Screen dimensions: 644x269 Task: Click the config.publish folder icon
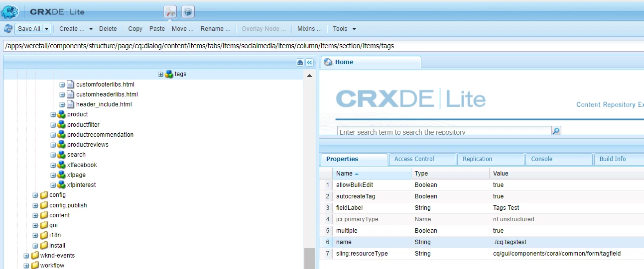(43, 205)
